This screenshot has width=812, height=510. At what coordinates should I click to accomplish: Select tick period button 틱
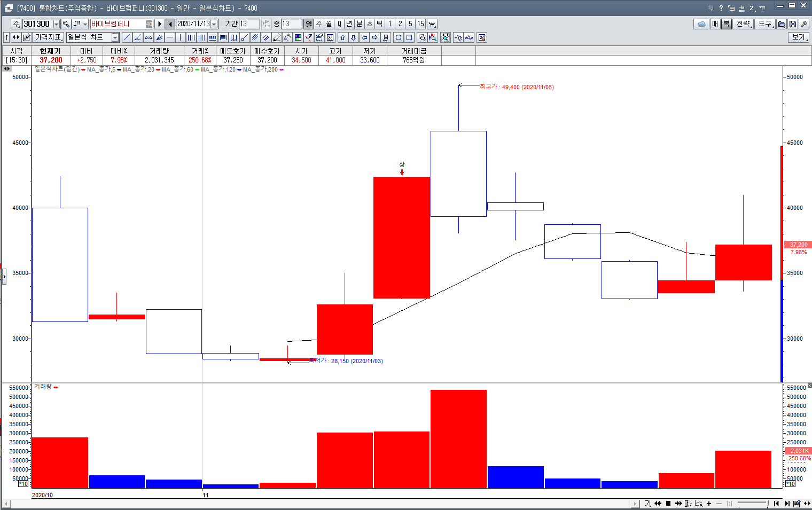pyautogui.click(x=380, y=24)
